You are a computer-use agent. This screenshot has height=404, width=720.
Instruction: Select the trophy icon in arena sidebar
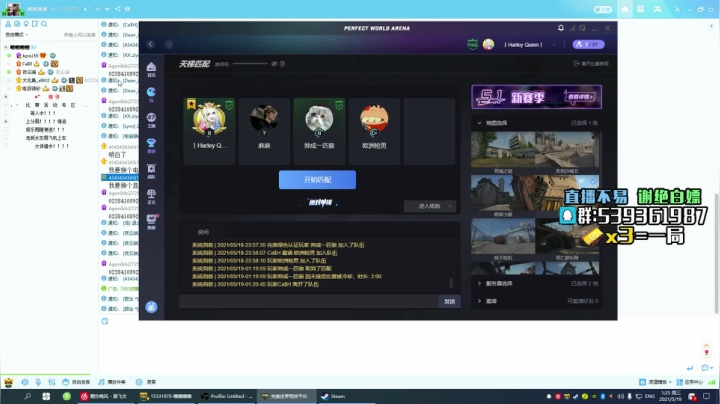pos(151,145)
